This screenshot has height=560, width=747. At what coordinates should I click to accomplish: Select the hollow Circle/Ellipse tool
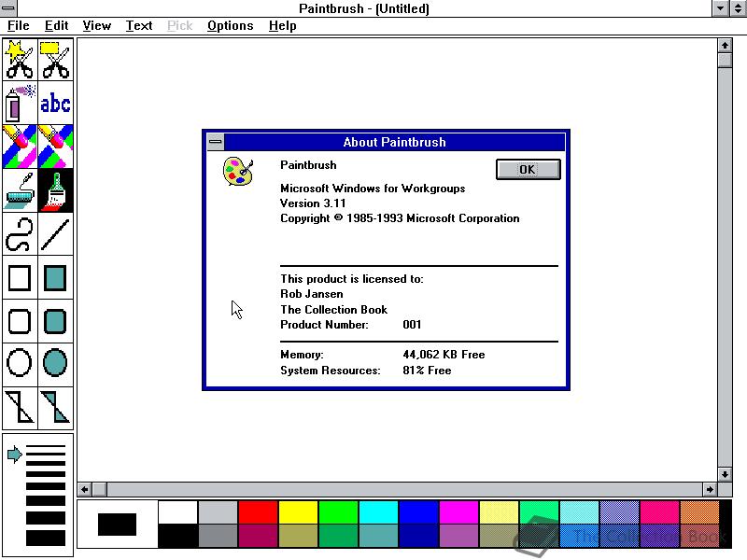point(20,363)
